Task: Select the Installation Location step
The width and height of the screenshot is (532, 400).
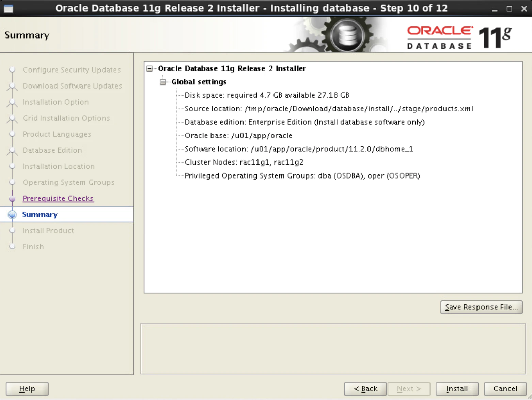Action: point(59,166)
